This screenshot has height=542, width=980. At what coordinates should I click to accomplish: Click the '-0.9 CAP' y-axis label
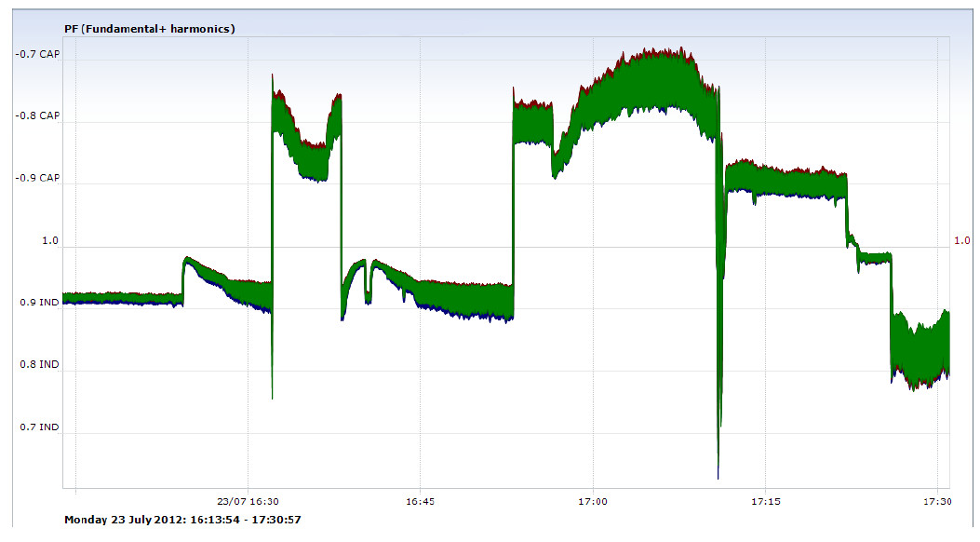click(x=37, y=178)
